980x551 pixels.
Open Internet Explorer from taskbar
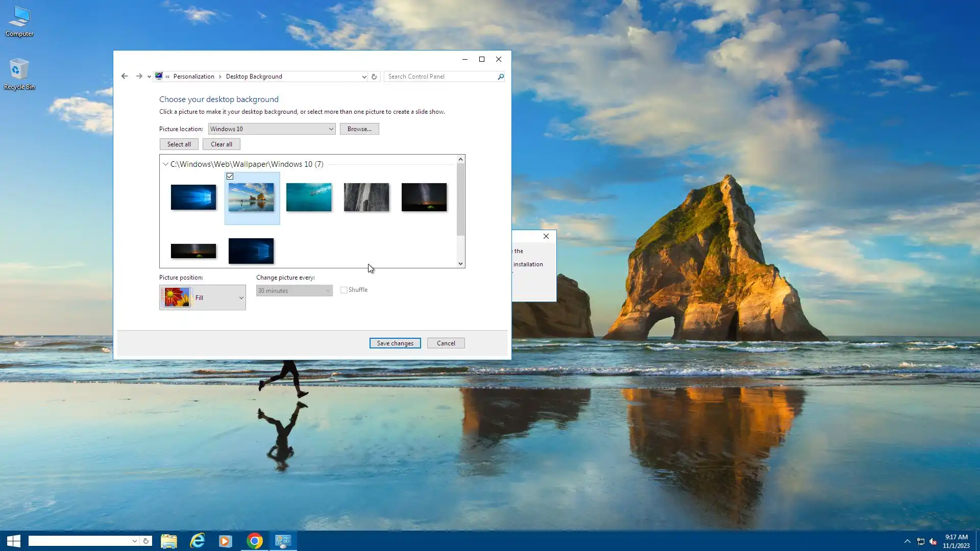(x=197, y=541)
